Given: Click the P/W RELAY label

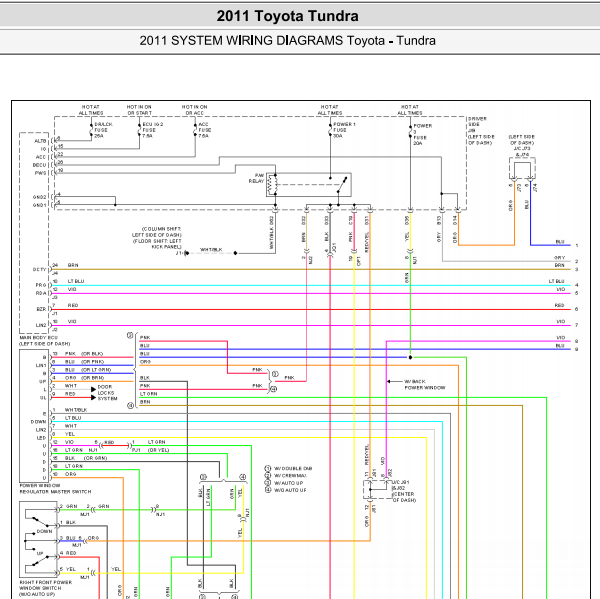Looking at the screenshot, I should pos(256,178).
